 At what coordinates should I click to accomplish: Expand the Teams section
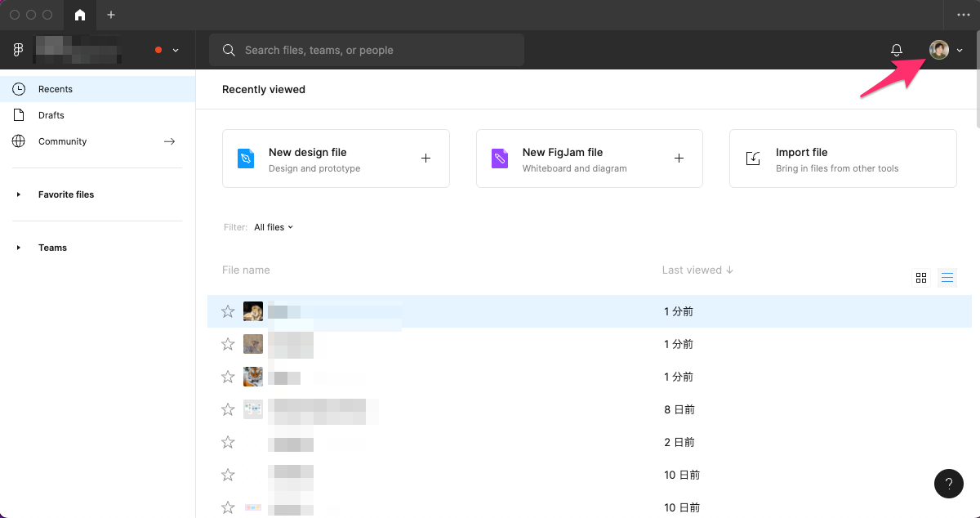[19, 248]
